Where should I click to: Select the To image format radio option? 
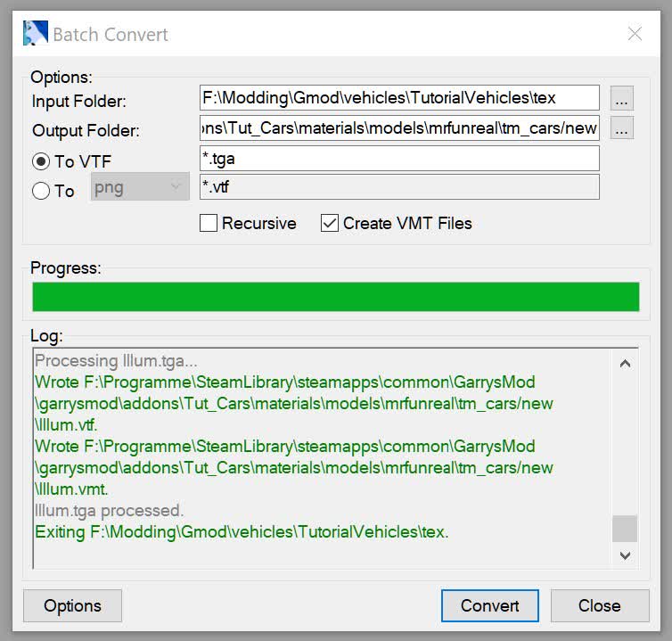pyautogui.click(x=41, y=191)
